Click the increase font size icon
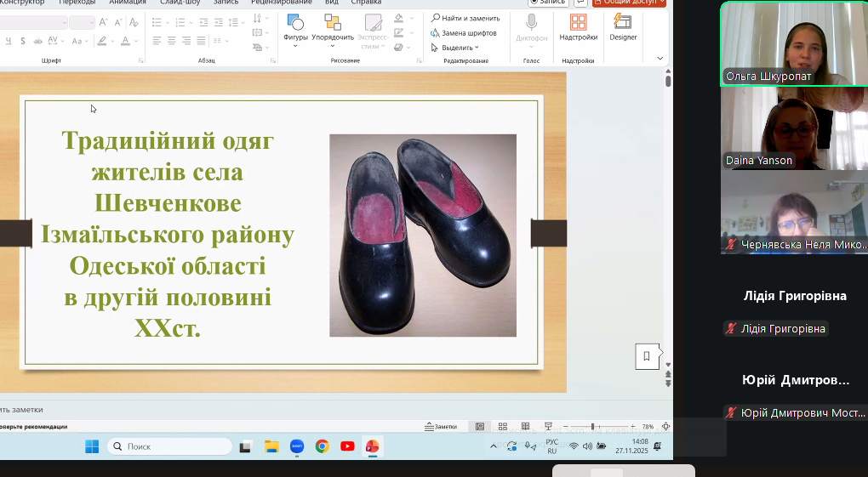868x477 pixels. [103, 22]
